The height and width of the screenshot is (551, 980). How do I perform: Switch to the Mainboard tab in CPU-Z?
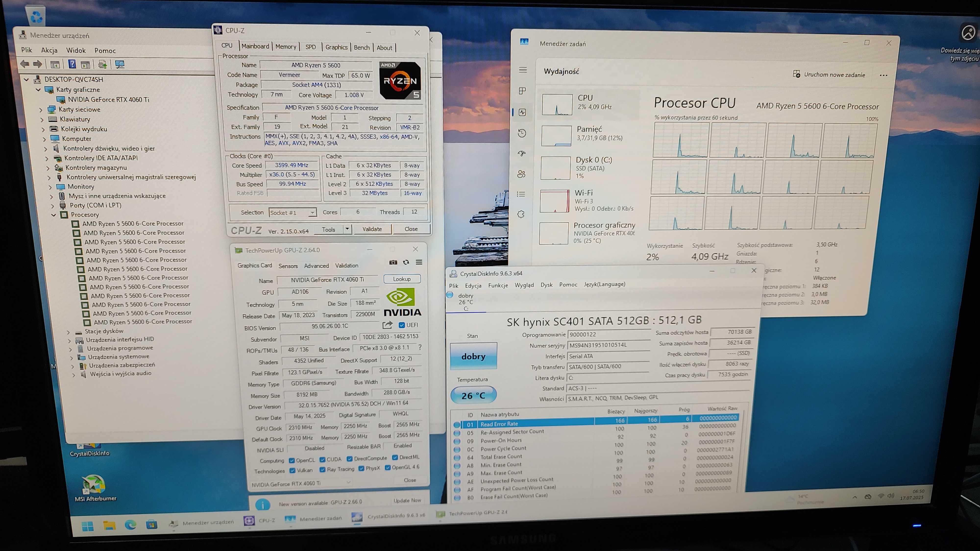[255, 46]
